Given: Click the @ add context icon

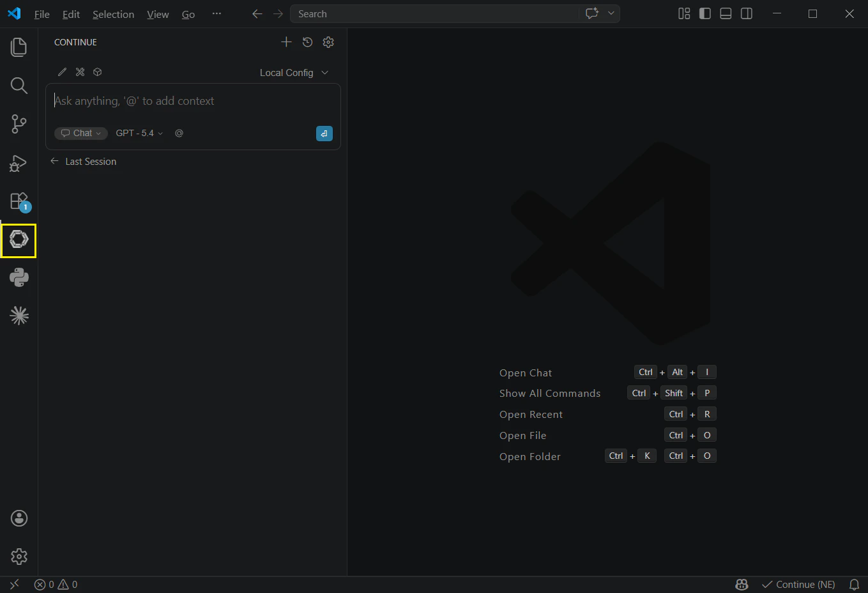Looking at the screenshot, I should tap(179, 133).
